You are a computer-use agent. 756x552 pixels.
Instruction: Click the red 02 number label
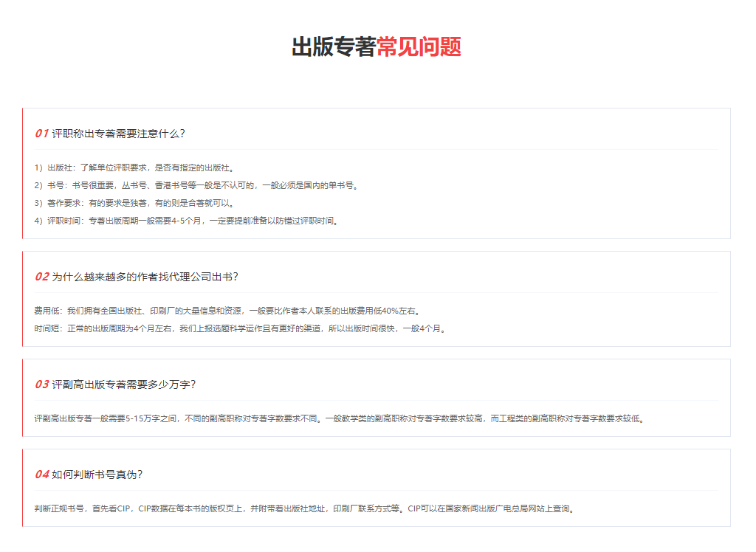coord(41,277)
